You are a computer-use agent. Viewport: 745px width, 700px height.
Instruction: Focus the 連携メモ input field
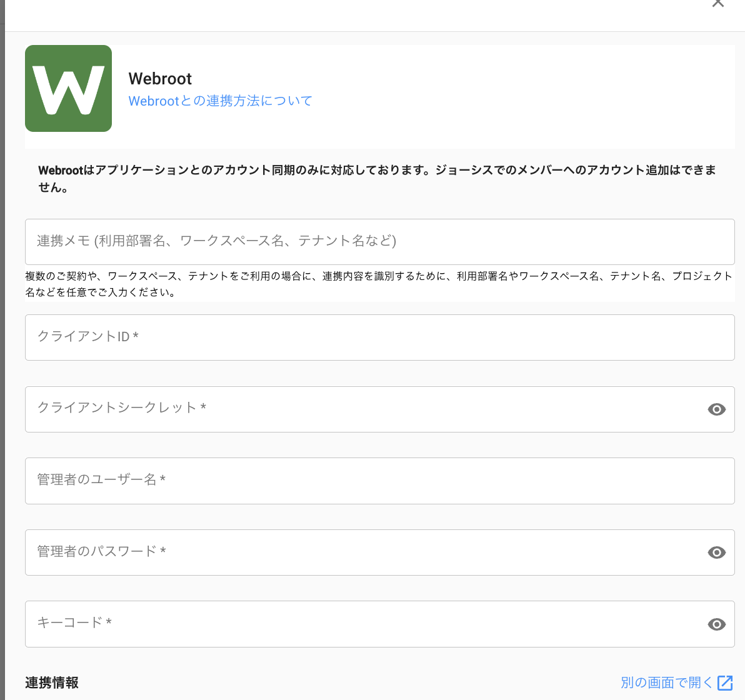379,242
